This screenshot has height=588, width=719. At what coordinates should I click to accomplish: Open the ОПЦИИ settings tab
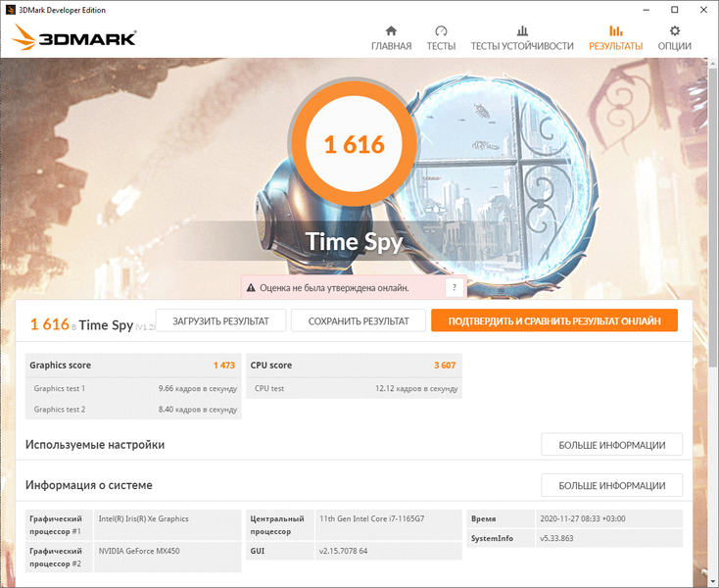(675, 38)
